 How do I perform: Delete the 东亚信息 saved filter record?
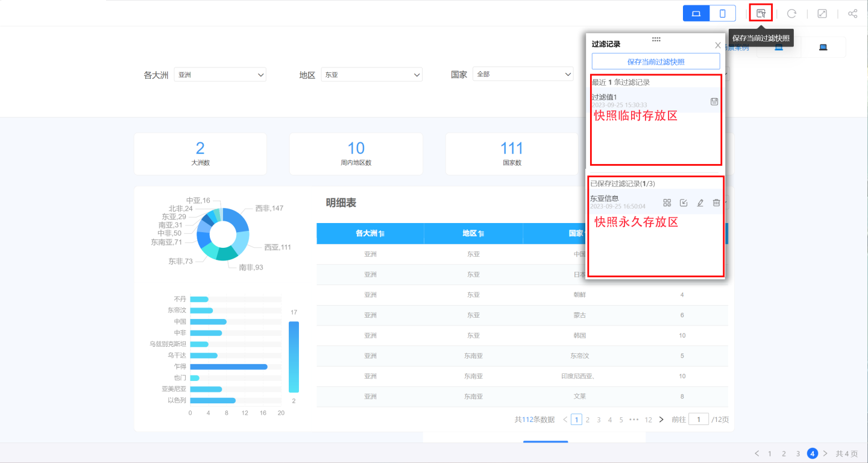(716, 203)
